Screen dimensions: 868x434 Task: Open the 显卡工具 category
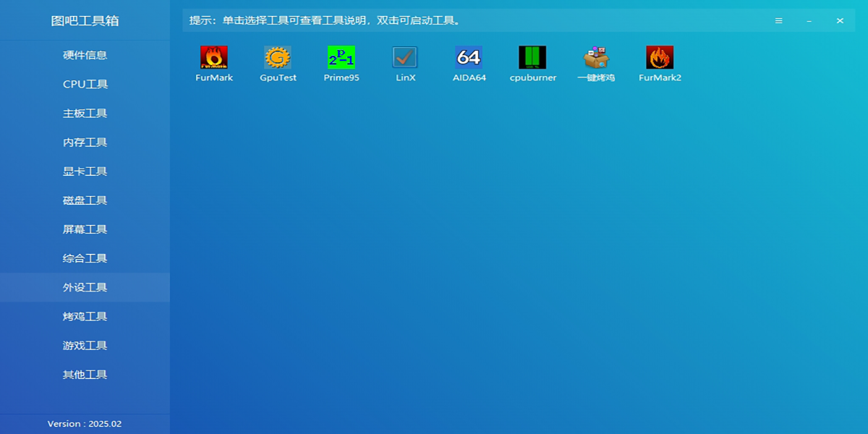tap(85, 171)
